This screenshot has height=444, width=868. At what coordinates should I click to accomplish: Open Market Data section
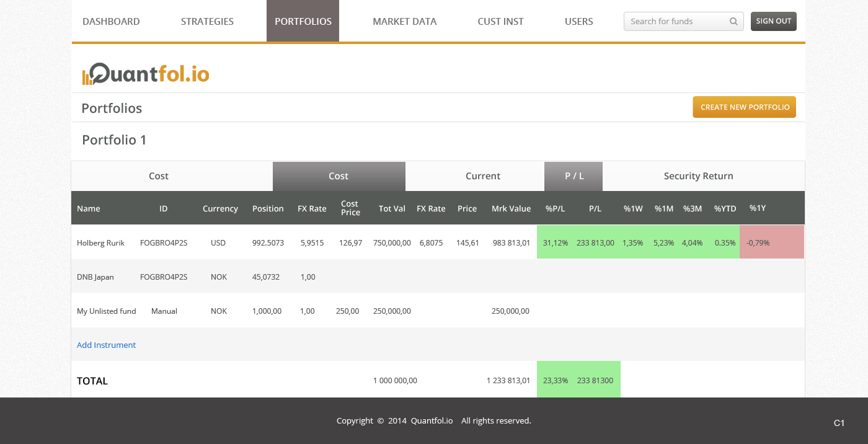point(404,21)
